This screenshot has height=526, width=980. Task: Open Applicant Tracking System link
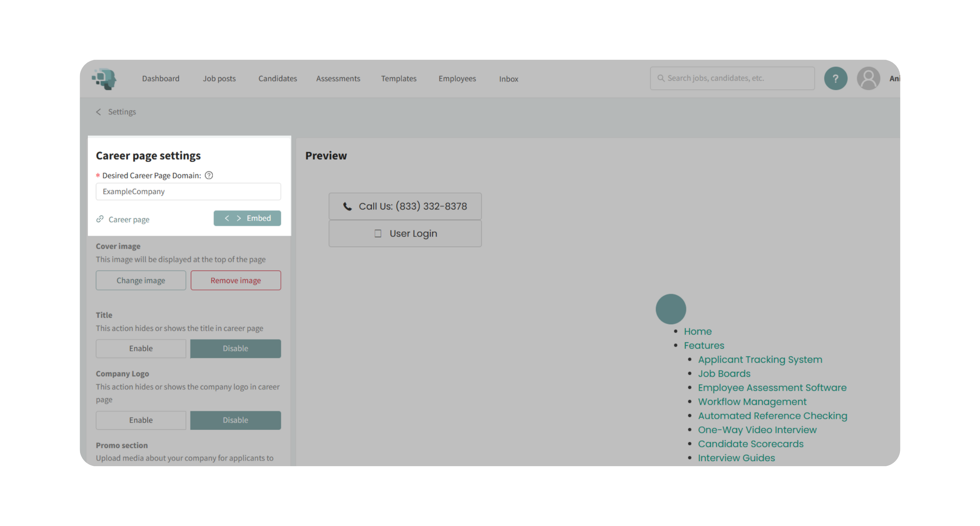pyautogui.click(x=760, y=359)
